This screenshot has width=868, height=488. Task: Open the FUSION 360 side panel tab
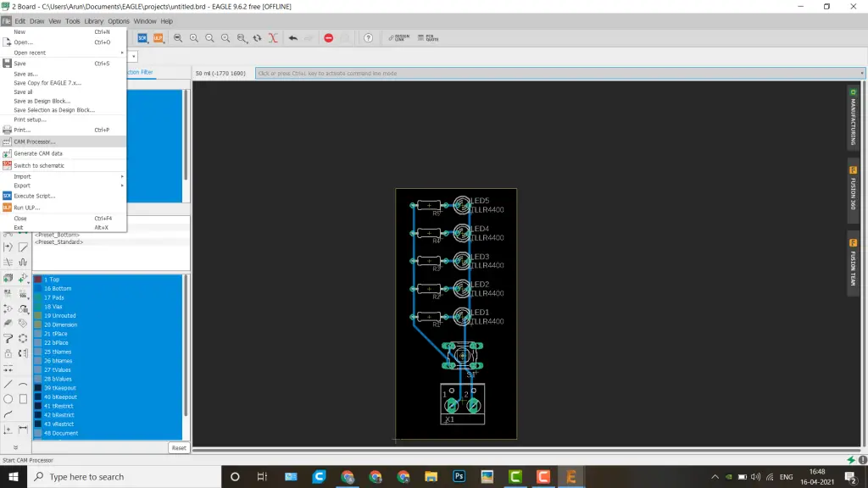(853, 189)
